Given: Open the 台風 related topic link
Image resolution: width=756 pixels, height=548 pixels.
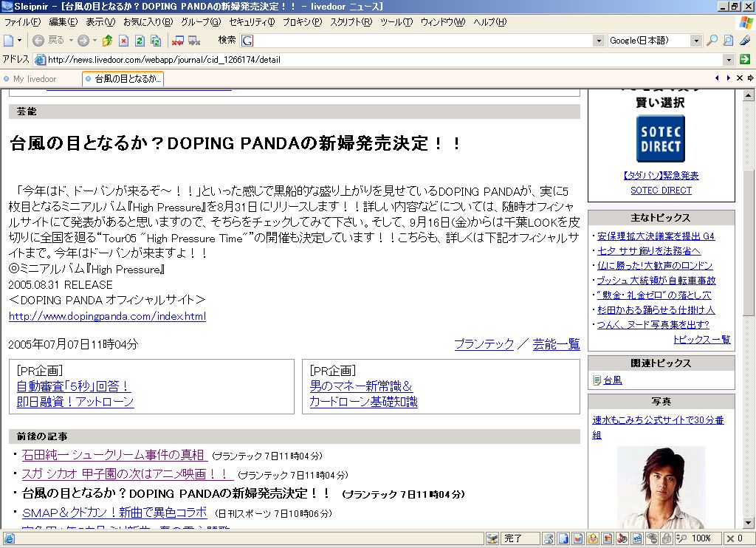Looking at the screenshot, I should 612,380.
